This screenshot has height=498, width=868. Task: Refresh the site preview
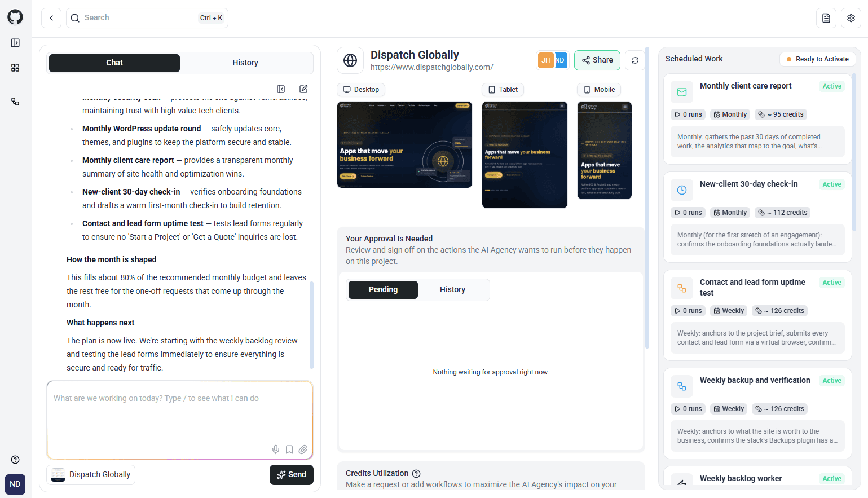(x=635, y=60)
